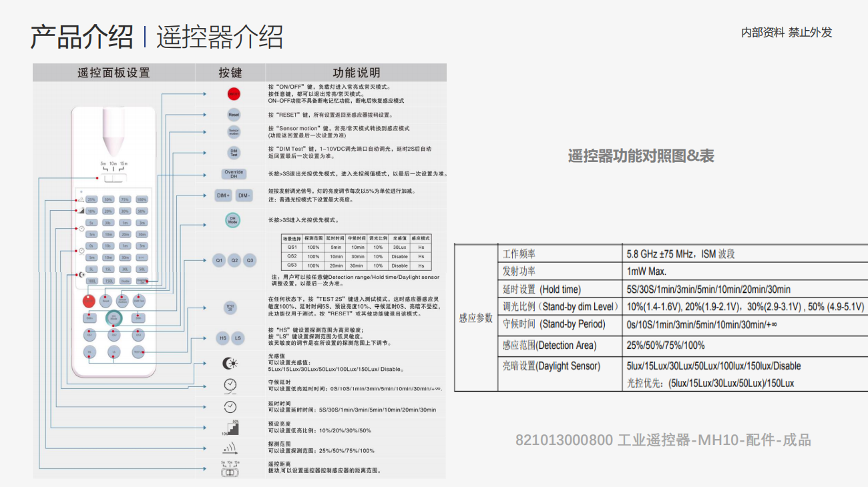Select the Q3 scene button
The height and width of the screenshot is (487, 868).
249,260
